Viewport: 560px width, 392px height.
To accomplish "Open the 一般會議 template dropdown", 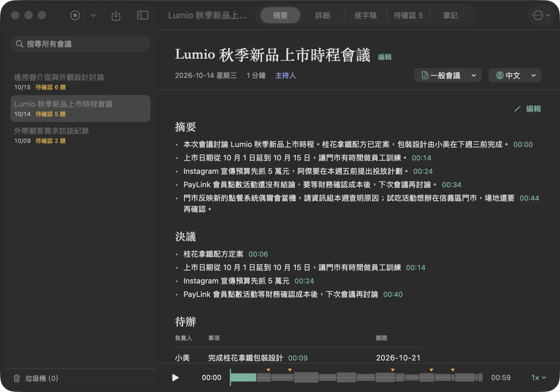I will click(x=448, y=76).
